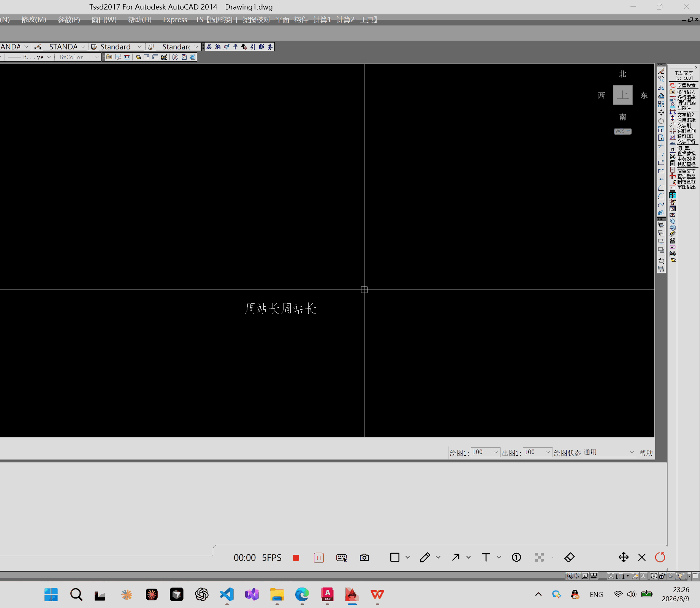Screen dimensions: 700x608
Task: Click the WCS button under ViewCube
Action: pyautogui.click(x=623, y=131)
